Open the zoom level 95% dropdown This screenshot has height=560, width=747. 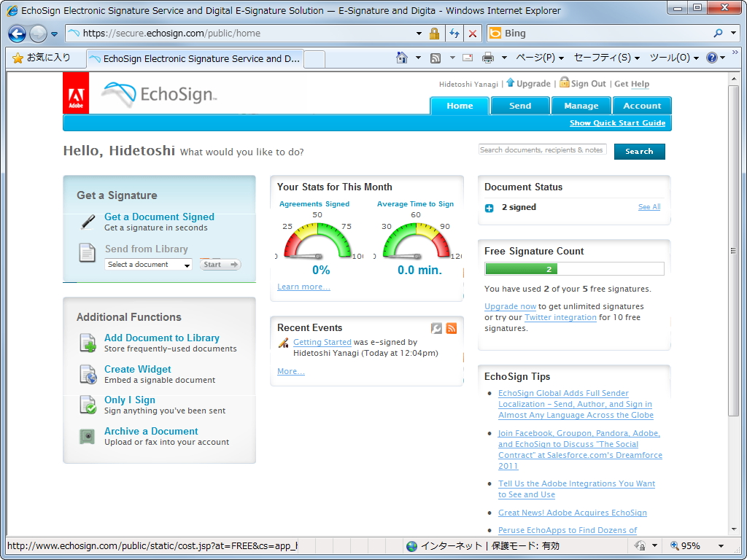pos(721,546)
